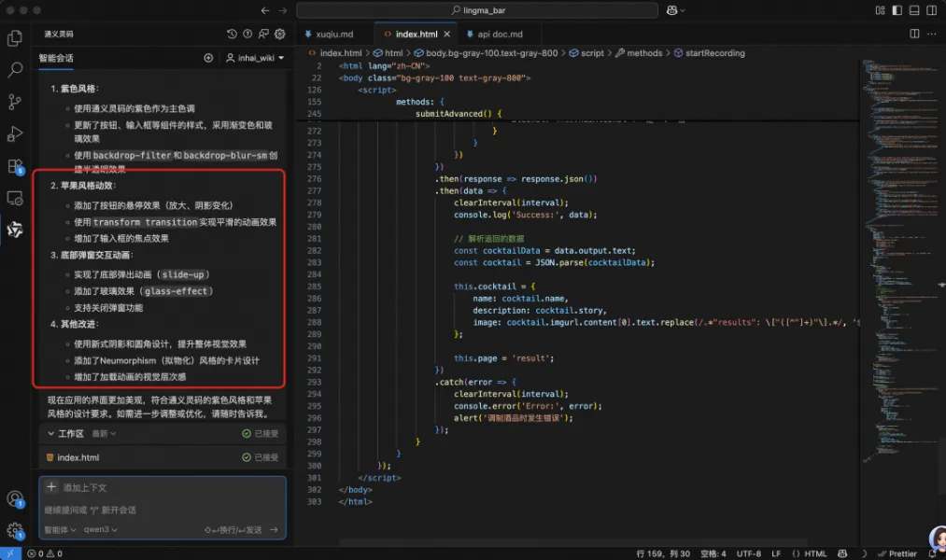Open the remote window indicator in status bar
Image resolution: width=946 pixels, height=560 pixels.
tap(10, 553)
